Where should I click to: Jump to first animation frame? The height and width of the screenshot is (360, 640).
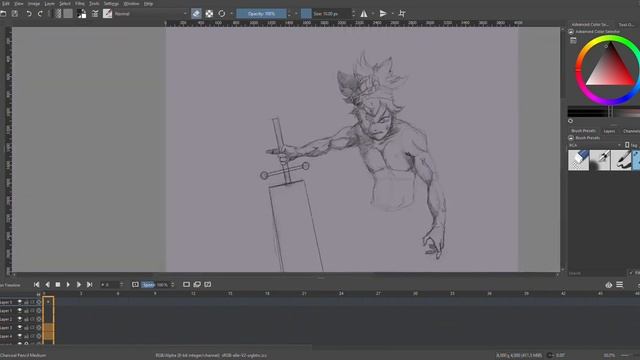(x=37, y=284)
